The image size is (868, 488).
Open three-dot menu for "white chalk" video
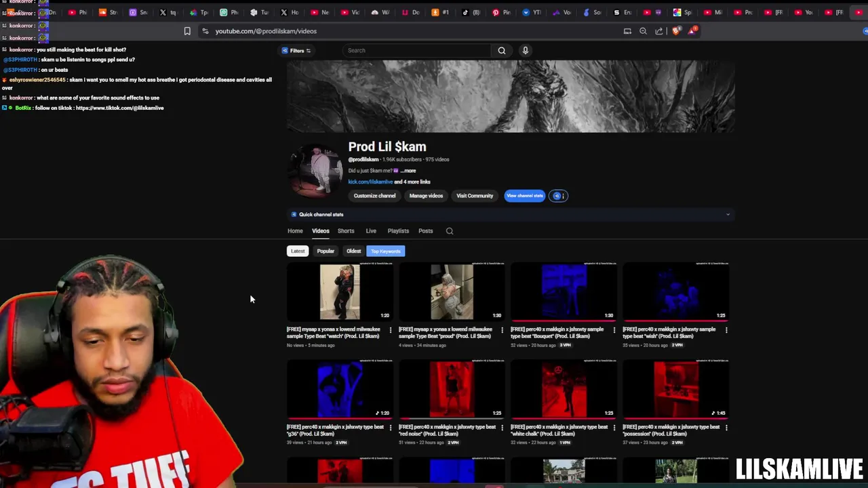[x=614, y=428]
